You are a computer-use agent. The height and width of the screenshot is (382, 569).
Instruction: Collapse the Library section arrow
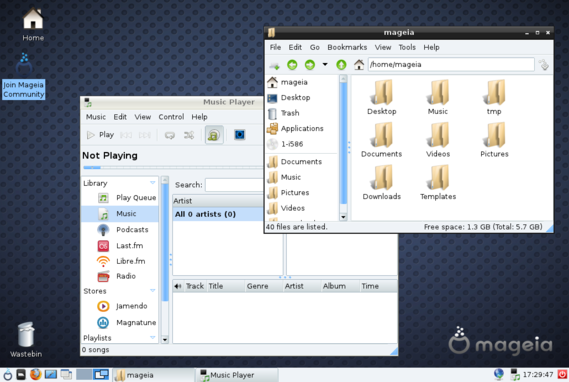[153, 183]
